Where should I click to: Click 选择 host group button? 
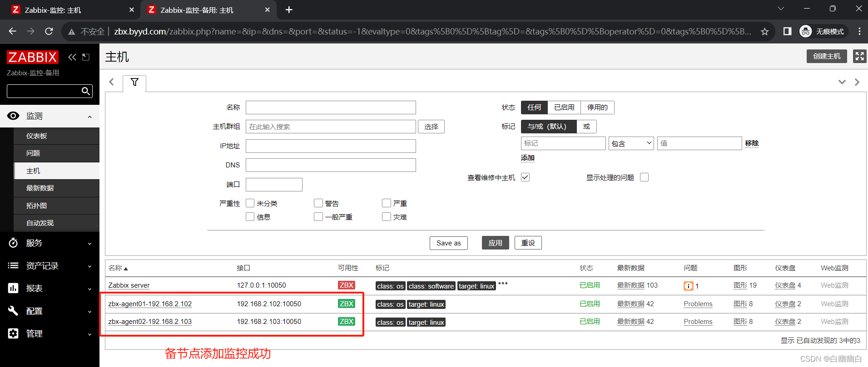[x=431, y=127]
